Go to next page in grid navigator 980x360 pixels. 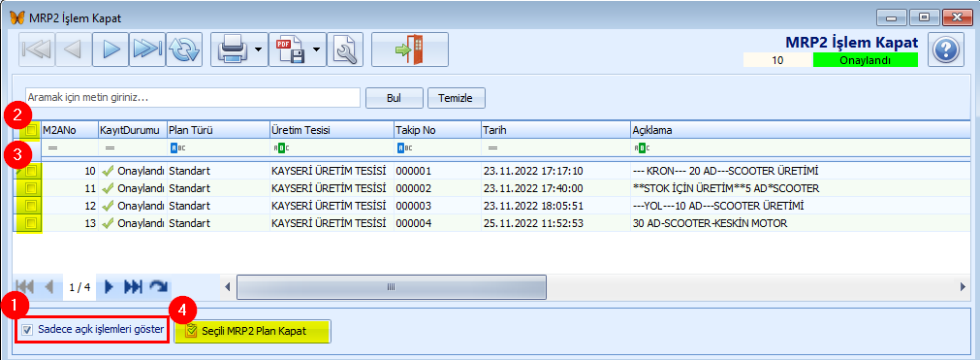tap(110, 287)
